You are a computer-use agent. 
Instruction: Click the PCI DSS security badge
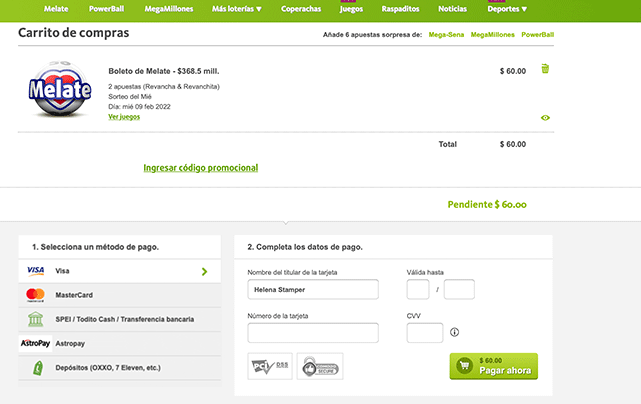(x=270, y=366)
